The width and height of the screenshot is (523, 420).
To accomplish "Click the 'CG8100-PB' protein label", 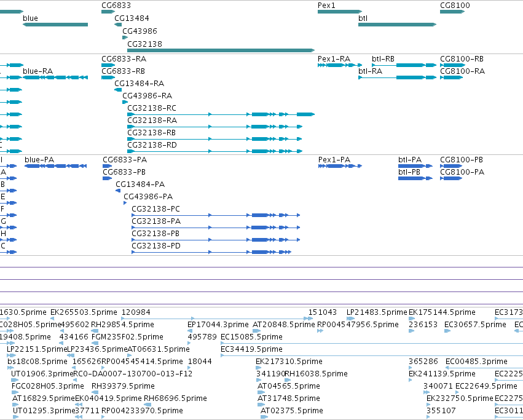I will pyautogui.click(x=462, y=160).
